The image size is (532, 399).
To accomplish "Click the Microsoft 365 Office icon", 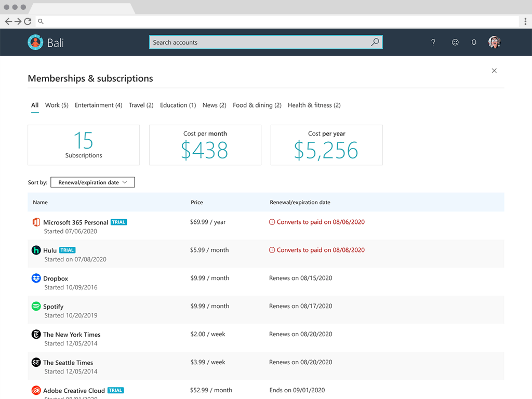I will pyautogui.click(x=36, y=222).
